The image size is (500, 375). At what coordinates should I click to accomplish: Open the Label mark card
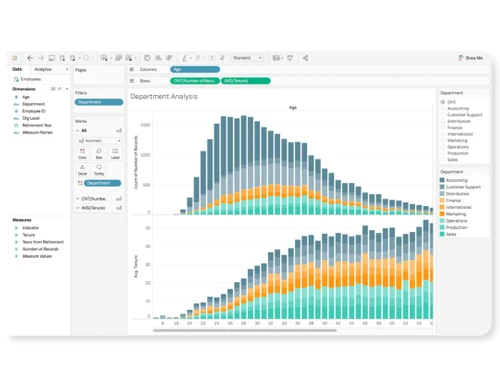(115, 154)
